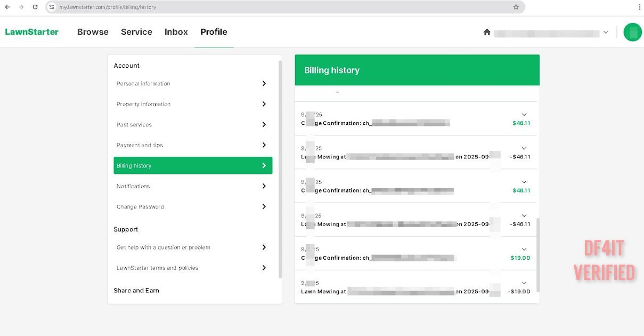This screenshot has height=336, width=644.
Task: Expand the -$19.00 Lawn Mowing entry
Action: click(x=524, y=283)
